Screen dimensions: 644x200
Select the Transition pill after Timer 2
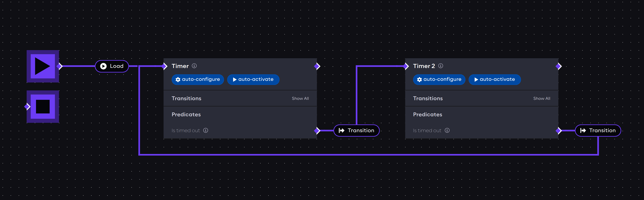coord(598,131)
